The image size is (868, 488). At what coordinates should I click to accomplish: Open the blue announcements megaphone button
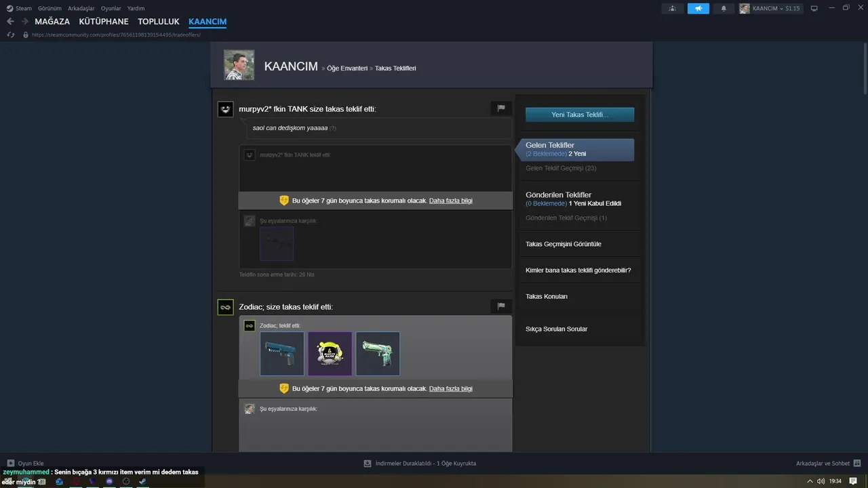(698, 9)
